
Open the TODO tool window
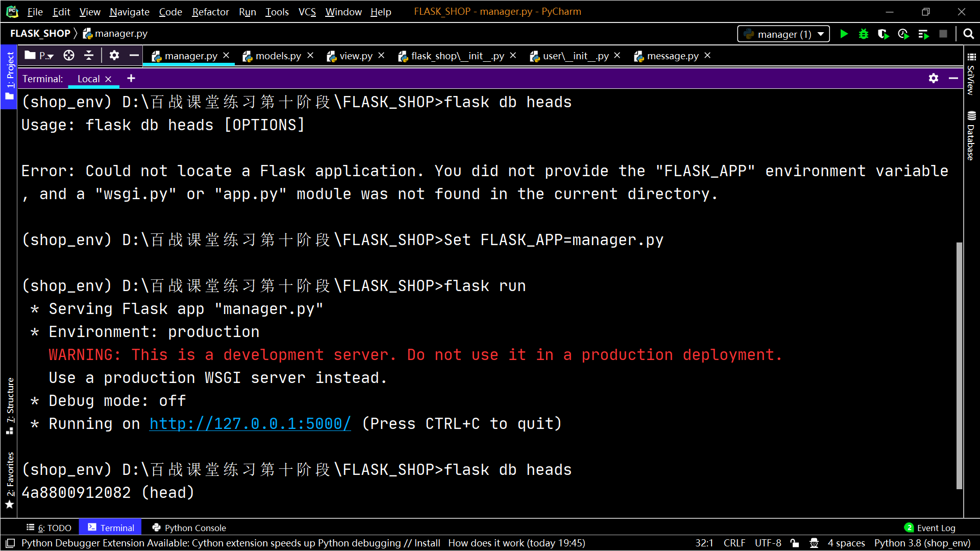49,528
